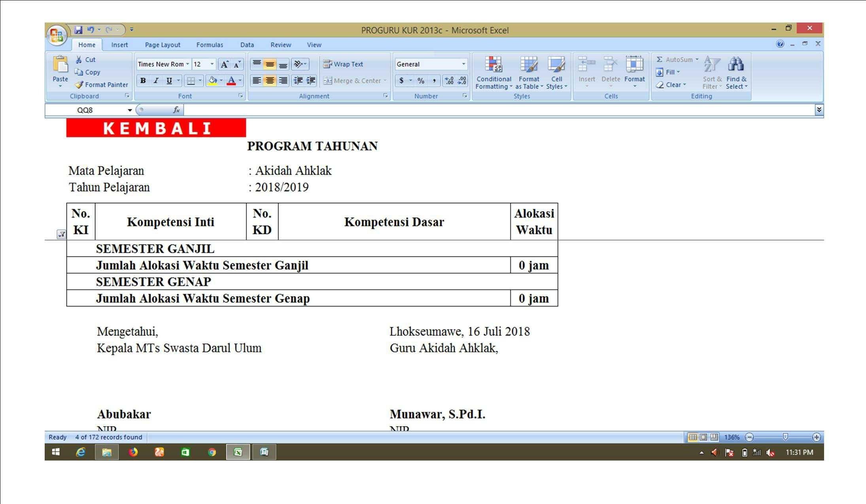Increase the cell indent

311,81
